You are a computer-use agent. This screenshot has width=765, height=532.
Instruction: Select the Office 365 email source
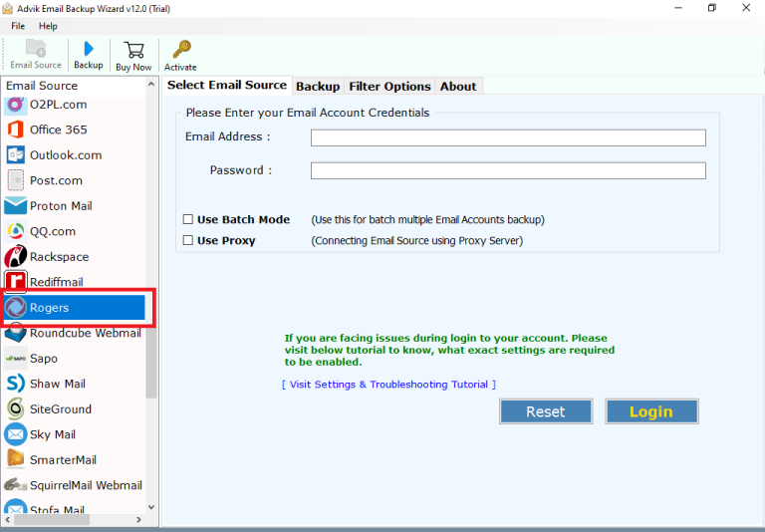coord(58,130)
